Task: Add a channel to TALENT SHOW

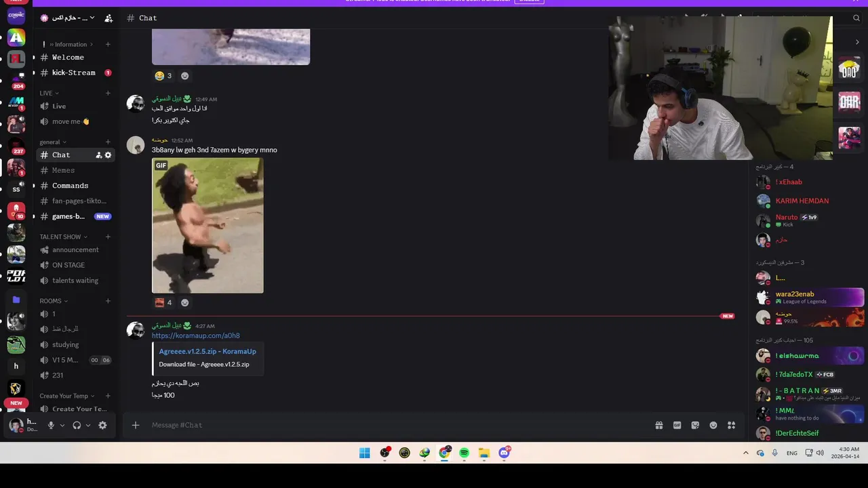Action: (x=108, y=237)
